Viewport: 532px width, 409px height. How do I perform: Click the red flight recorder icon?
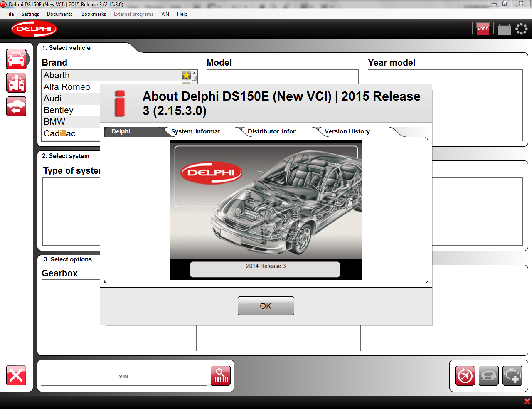pyautogui.click(x=465, y=376)
